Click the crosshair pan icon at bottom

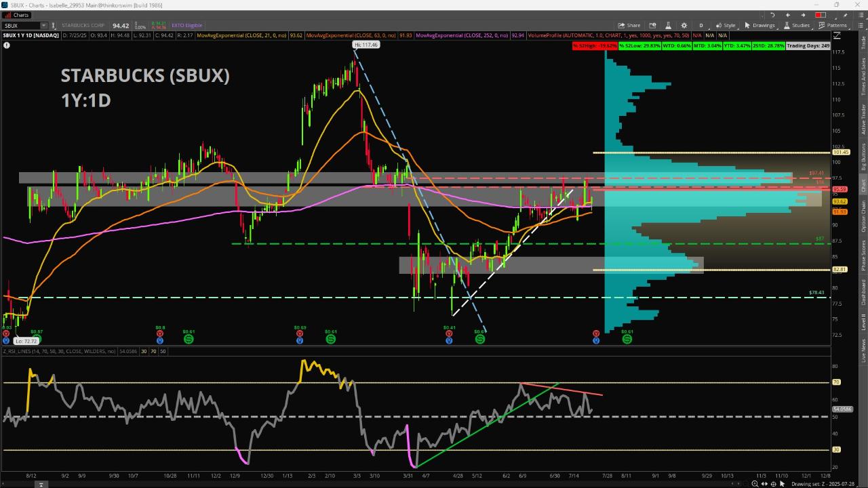(x=774, y=483)
